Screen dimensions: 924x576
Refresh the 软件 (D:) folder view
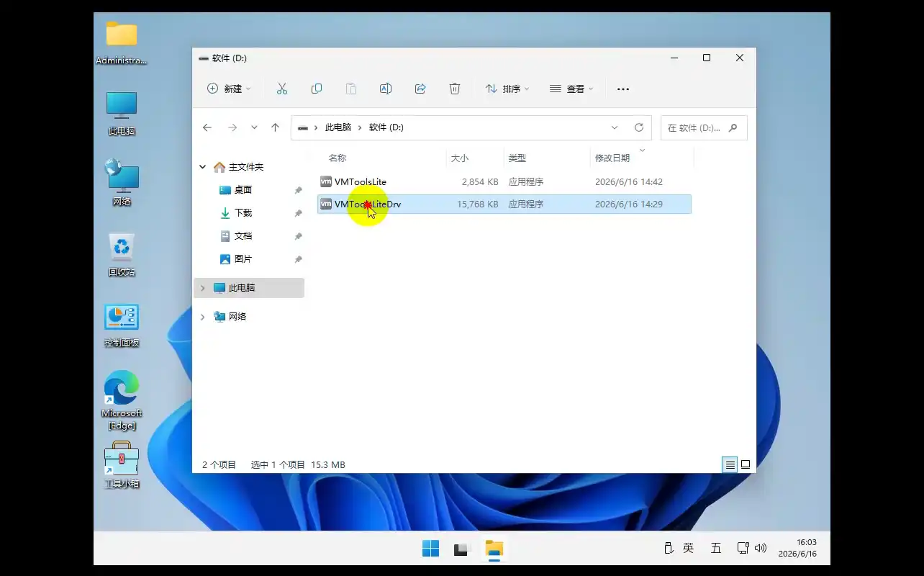pyautogui.click(x=638, y=127)
